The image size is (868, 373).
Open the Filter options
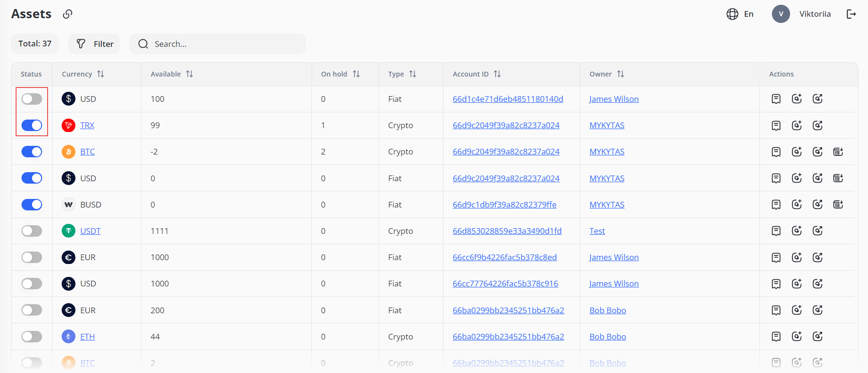[94, 44]
